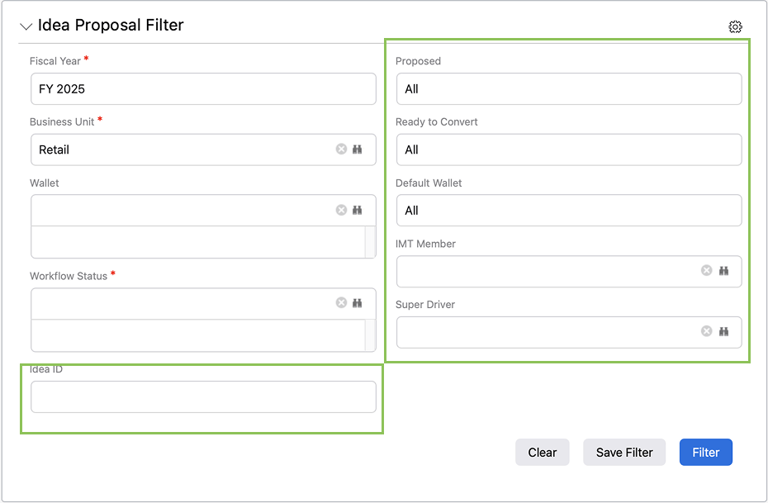Open the Proposed dropdown

568,89
